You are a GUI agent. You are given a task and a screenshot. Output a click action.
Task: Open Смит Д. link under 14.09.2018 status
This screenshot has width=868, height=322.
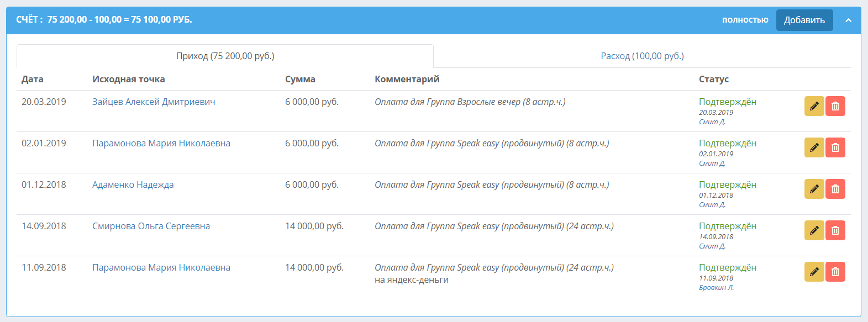[x=712, y=246]
